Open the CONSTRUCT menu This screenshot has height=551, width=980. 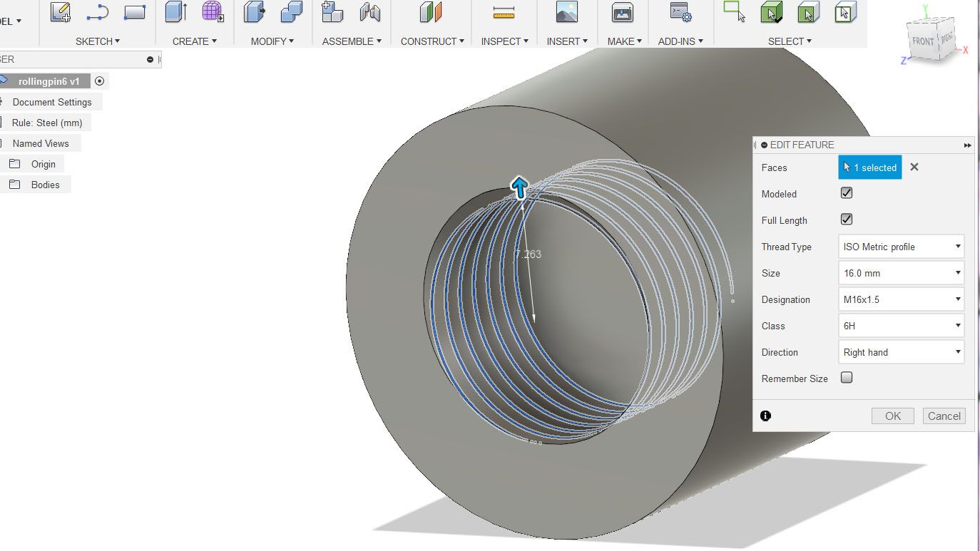432,41
